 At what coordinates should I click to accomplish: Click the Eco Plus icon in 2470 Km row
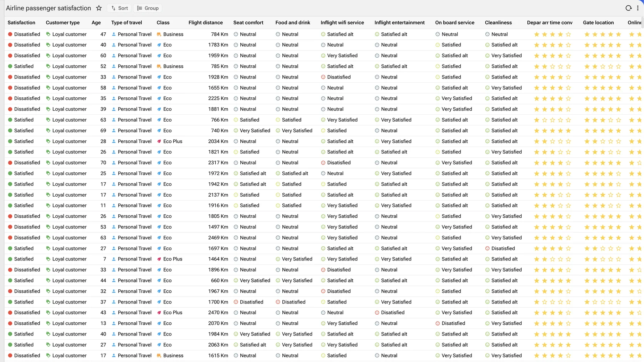[x=159, y=313]
